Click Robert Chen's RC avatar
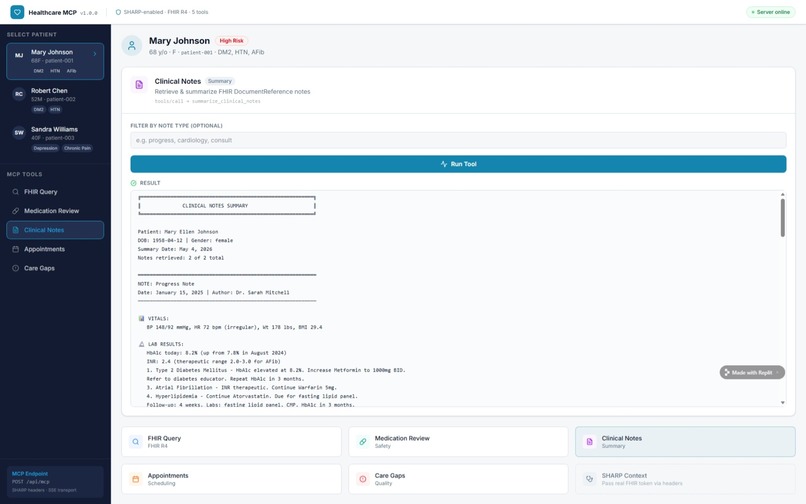Image resolution: width=806 pixels, height=504 pixels. coord(19,94)
